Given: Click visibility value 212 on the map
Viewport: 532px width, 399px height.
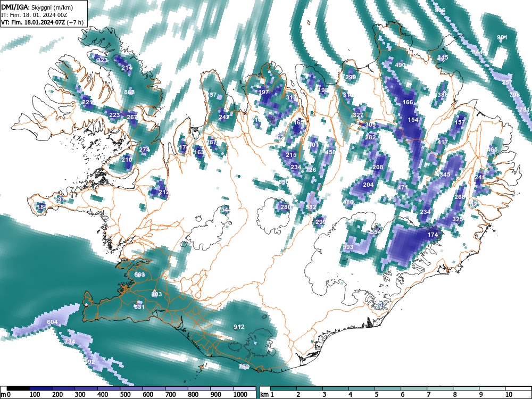Looking at the screenshot, I should pyautogui.click(x=164, y=192).
